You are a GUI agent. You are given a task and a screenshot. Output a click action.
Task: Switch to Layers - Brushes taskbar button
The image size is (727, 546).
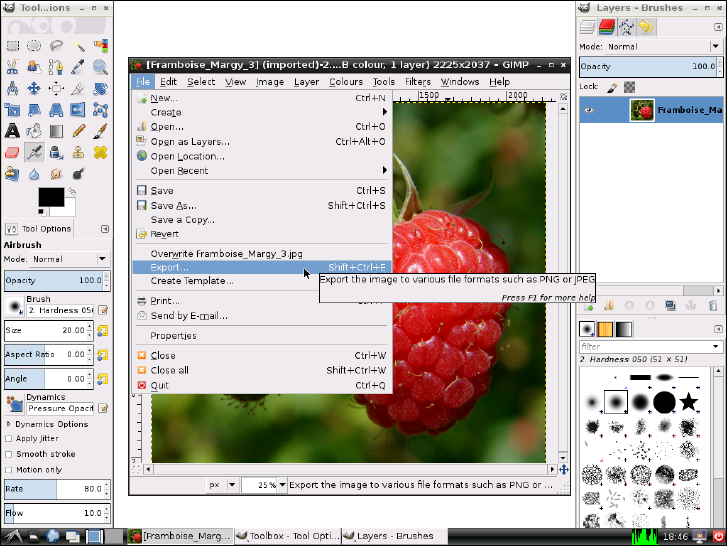tap(395, 536)
